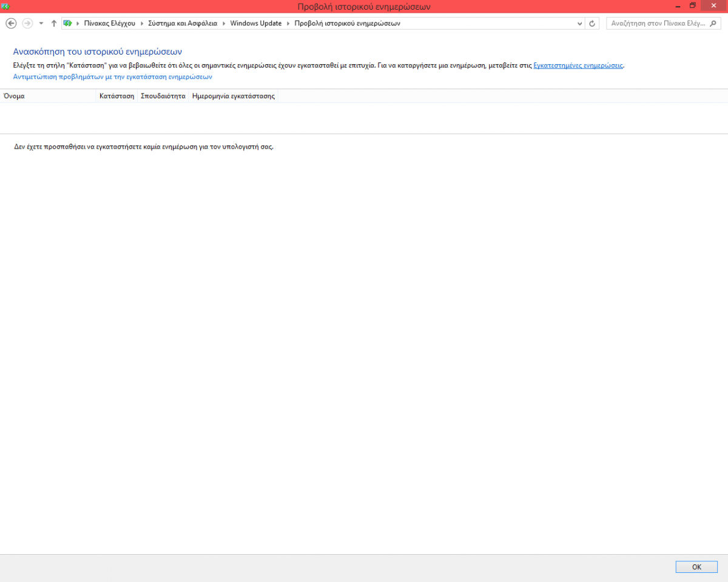Sort by Όνομα column header
Image resolution: width=728 pixels, height=582 pixels.
pos(49,96)
